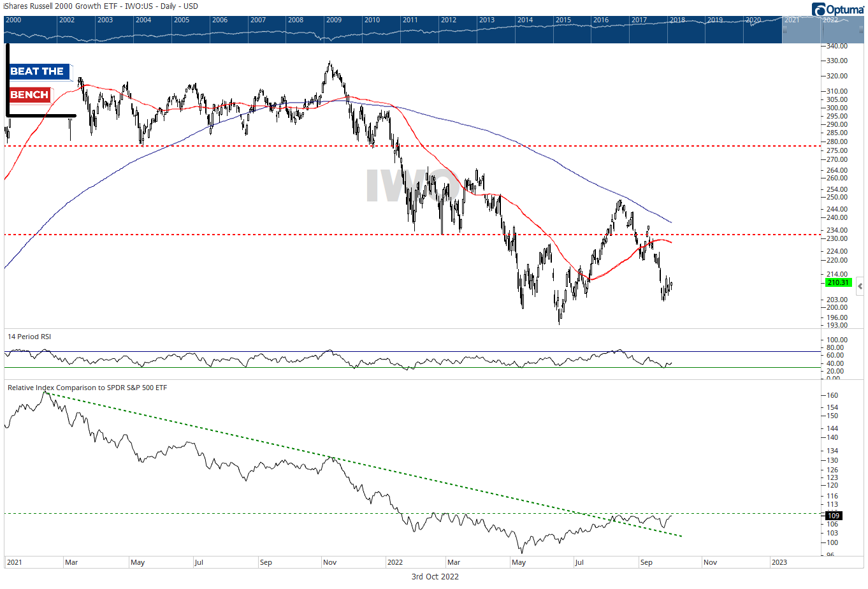Viewport: 868px width, 589px height.
Task: Click the 160 value on relative comparison scale
Action: pyautogui.click(x=832, y=395)
